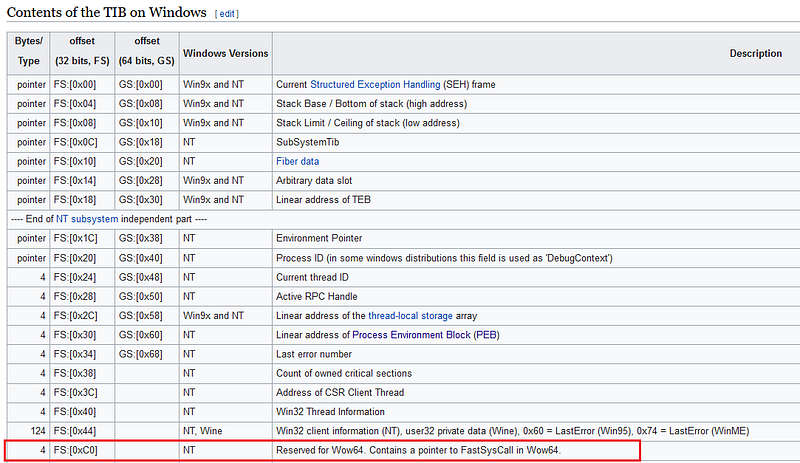Click Reserved for Wow64 description text
Viewport: 800px width, 463px height.
click(418, 451)
